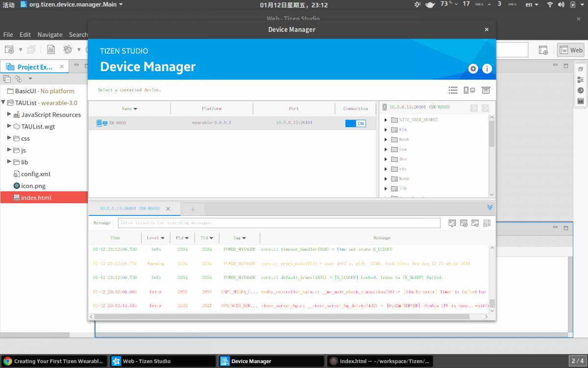Image resolution: width=588 pixels, height=368 pixels.
Task: Click the log message search field
Action: click(279, 223)
